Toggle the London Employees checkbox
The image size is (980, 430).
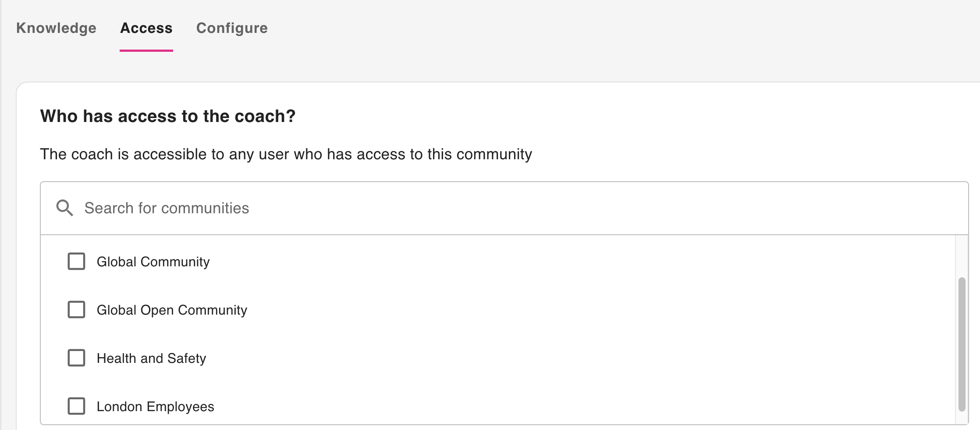76,406
